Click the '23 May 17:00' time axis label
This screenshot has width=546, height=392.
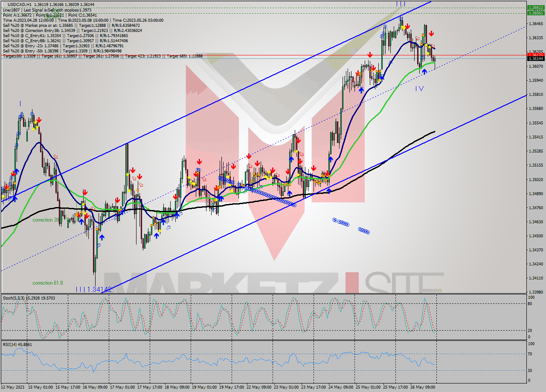click(313, 387)
